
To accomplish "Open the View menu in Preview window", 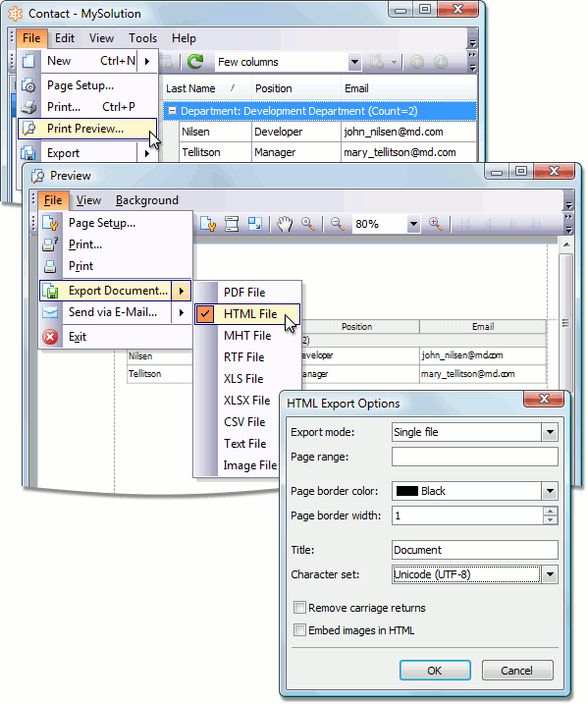I will [88, 200].
